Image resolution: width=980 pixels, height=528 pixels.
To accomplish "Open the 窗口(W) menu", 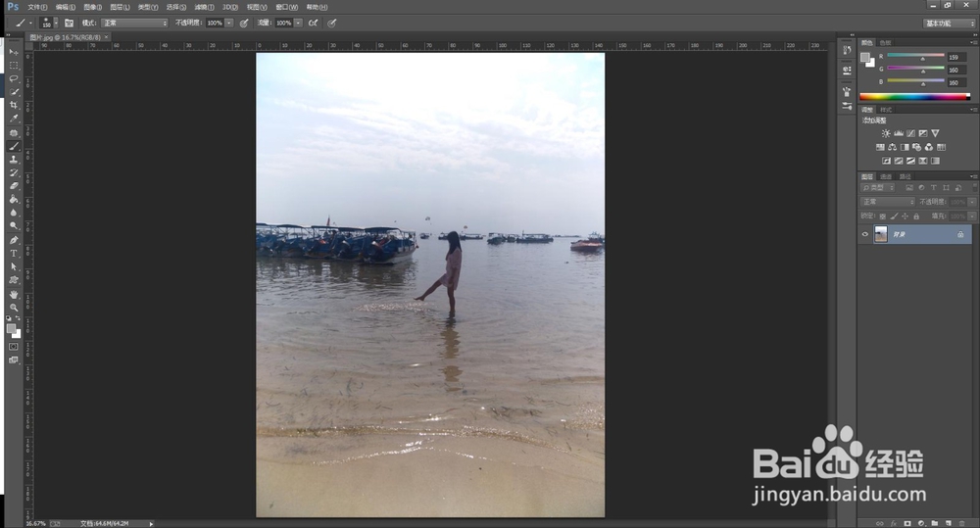I will click(286, 8).
